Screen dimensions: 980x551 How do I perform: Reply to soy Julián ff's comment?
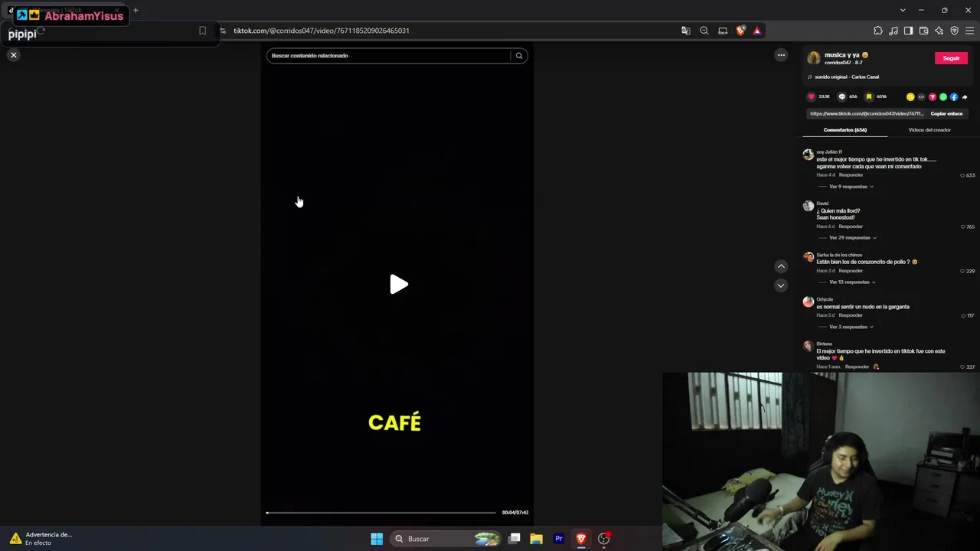point(851,175)
